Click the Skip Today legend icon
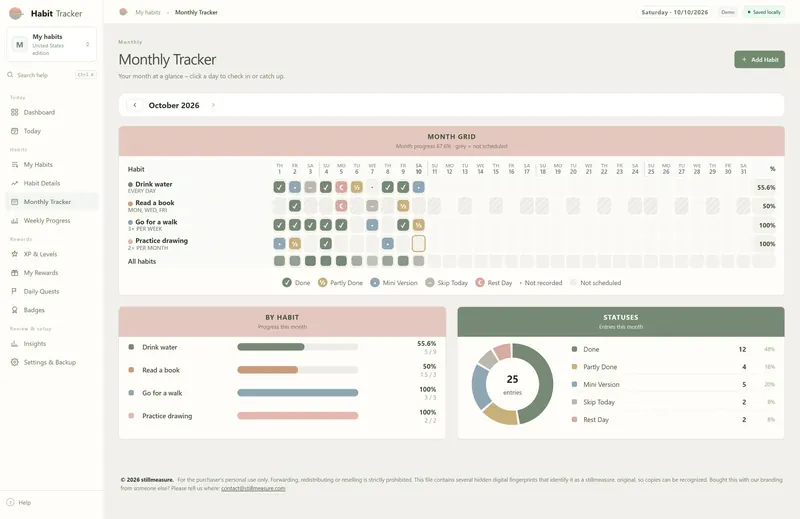Screen dimensions: 800x519 click(x=430, y=283)
